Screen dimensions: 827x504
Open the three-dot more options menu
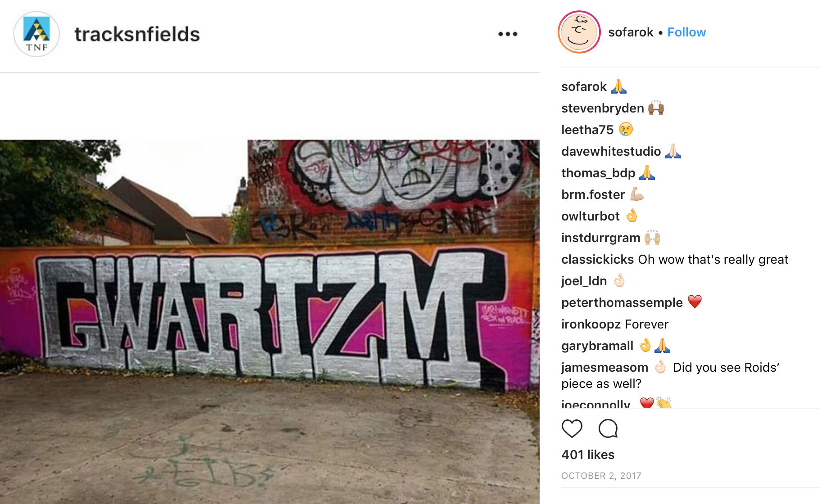(x=508, y=34)
